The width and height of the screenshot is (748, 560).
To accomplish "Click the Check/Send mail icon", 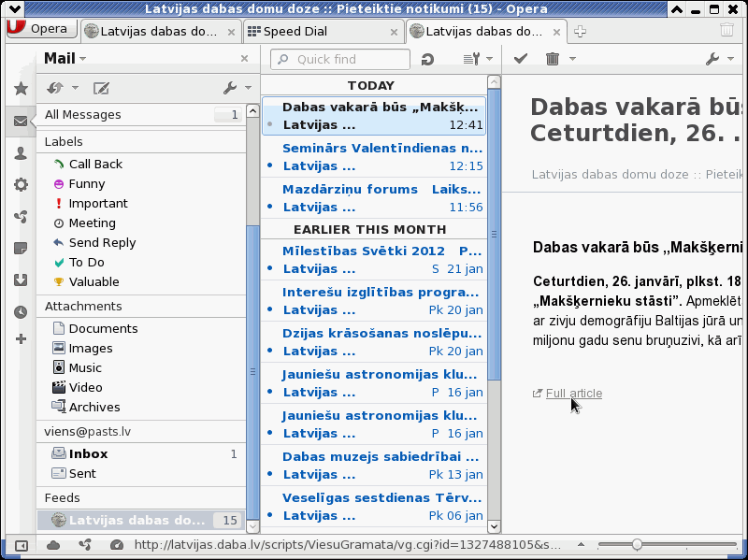I will click(55, 88).
